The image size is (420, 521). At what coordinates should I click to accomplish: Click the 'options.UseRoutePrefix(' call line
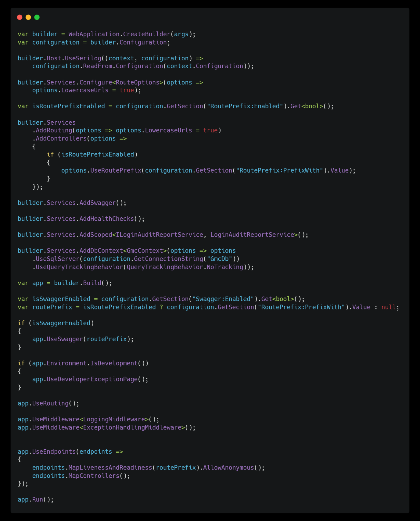click(x=208, y=170)
